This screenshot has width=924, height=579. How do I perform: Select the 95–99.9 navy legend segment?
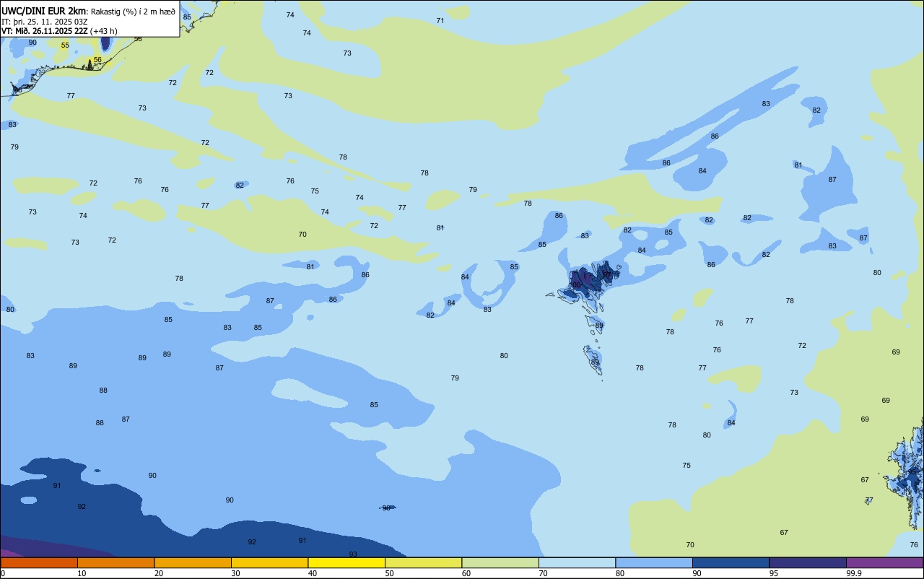point(808,562)
